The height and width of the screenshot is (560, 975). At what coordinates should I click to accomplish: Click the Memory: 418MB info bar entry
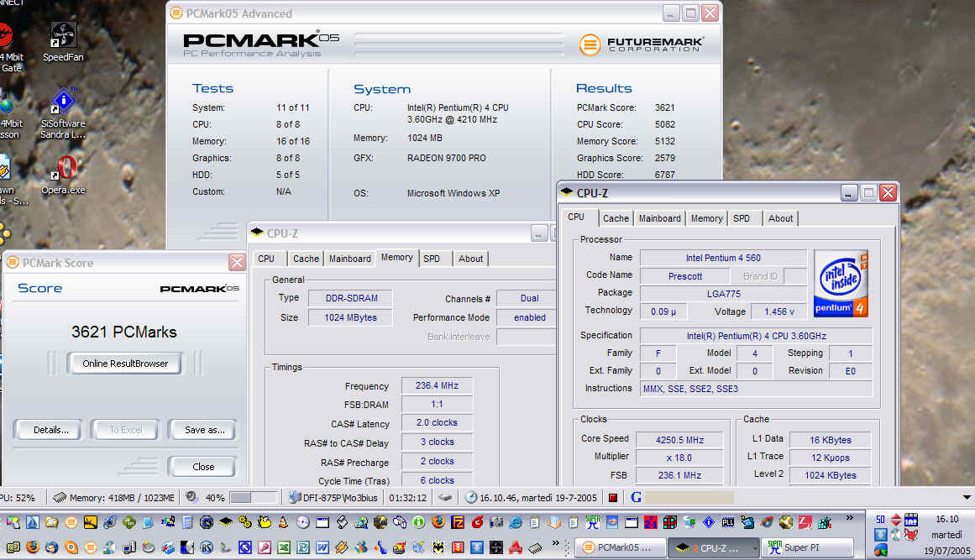113,497
